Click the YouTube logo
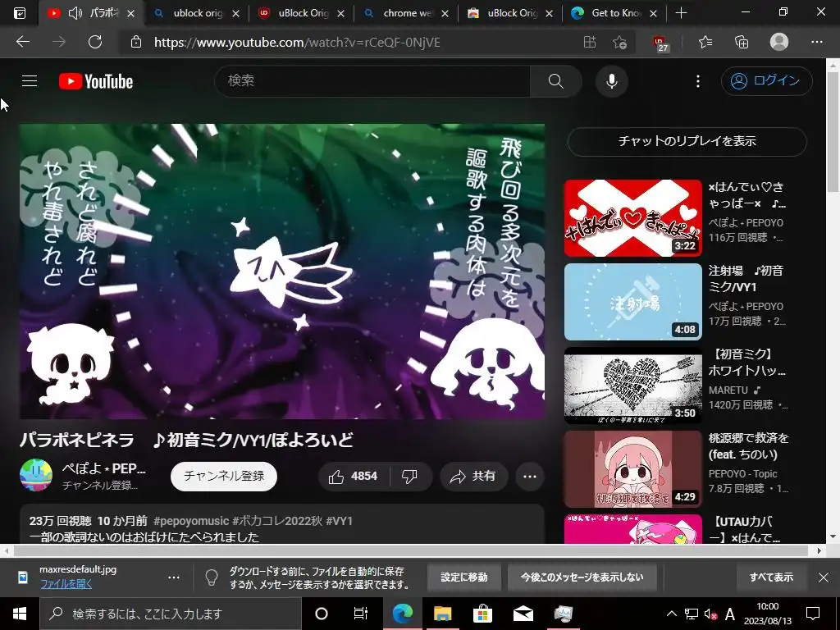Screen dimensions: 840x630 tap(96, 81)
